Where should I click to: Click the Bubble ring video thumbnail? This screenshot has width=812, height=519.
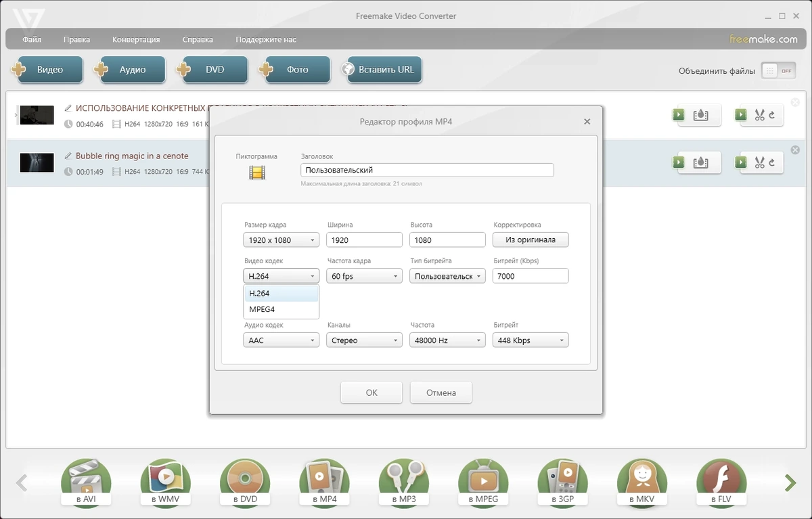pyautogui.click(x=37, y=162)
